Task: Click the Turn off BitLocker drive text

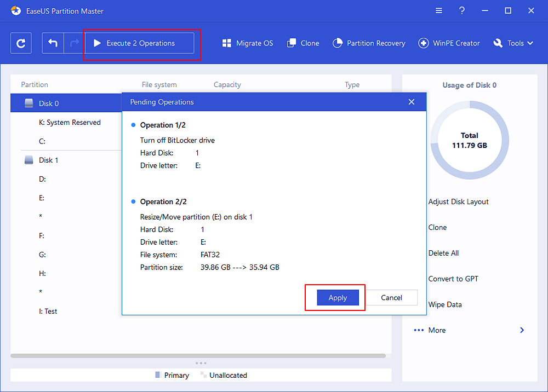Action: tap(178, 140)
